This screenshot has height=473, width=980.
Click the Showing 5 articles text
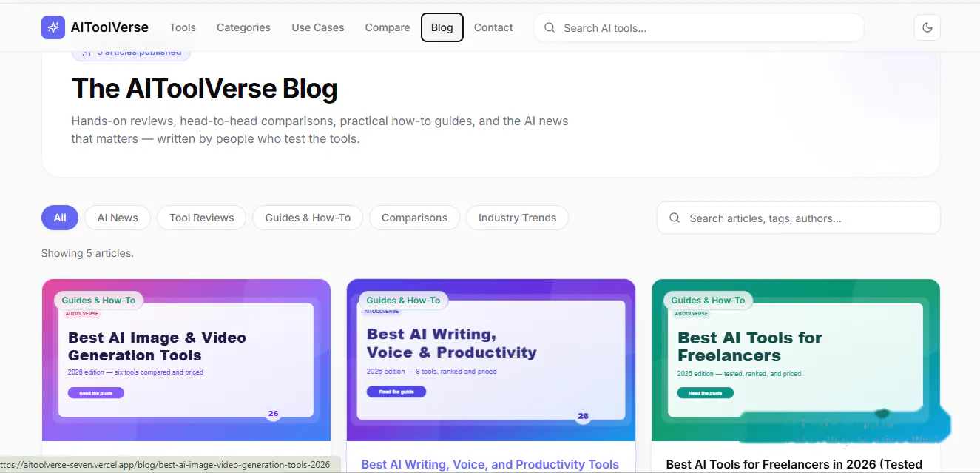click(87, 253)
